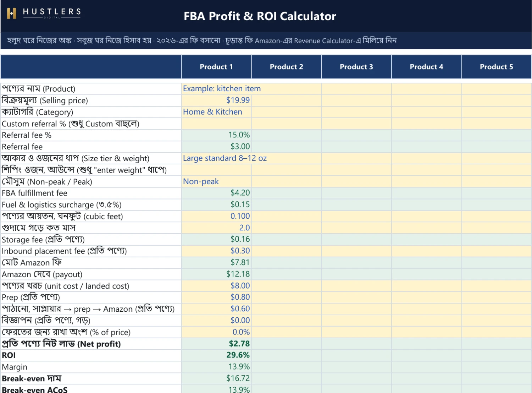
Task: Click the $0.00 advertising cost cell
Action: pos(216,321)
